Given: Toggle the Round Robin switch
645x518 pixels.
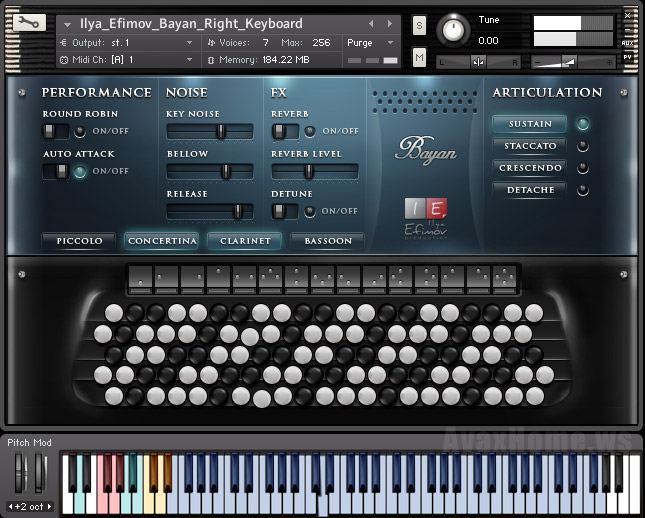Looking at the screenshot, I should tap(56, 132).
